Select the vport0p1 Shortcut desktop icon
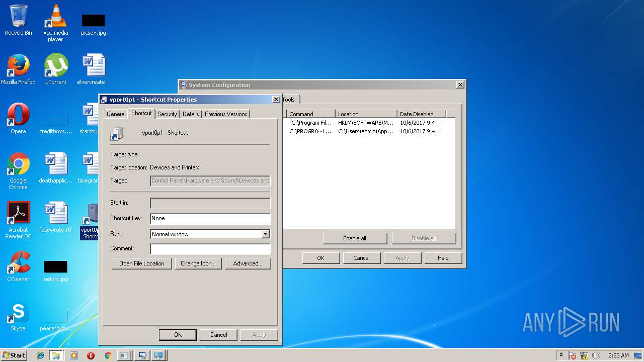644x362 pixels. 90,221
